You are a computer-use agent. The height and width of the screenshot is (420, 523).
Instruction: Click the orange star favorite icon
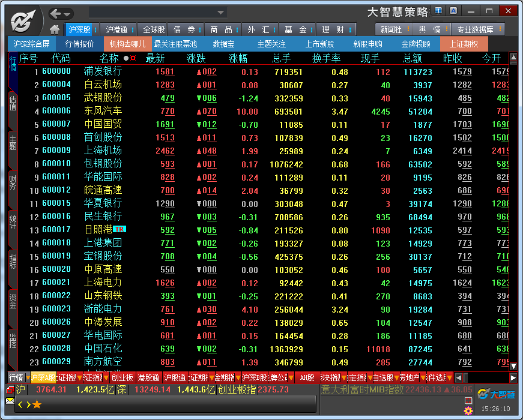(37, 404)
